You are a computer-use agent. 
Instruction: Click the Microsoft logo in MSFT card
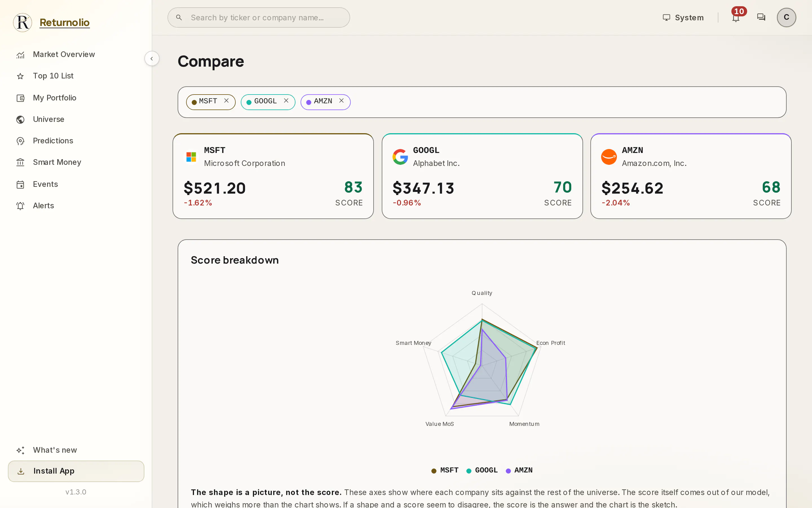coord(191,157)
